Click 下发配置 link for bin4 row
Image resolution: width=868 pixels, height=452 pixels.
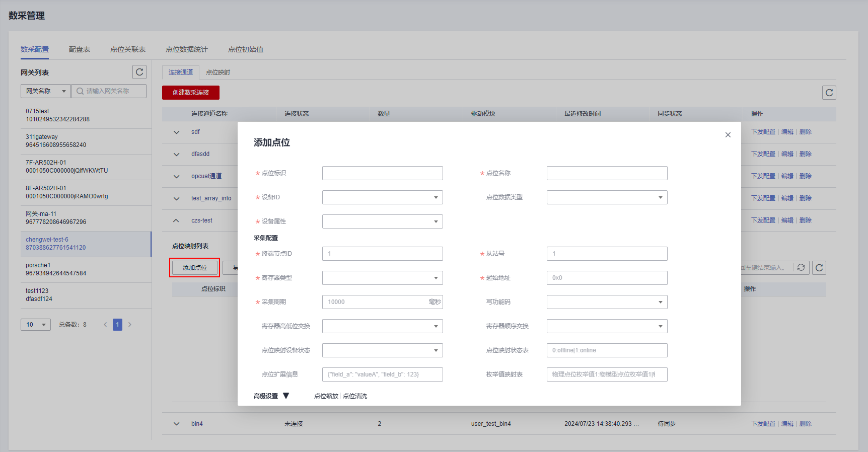click(x=763, y=424)
